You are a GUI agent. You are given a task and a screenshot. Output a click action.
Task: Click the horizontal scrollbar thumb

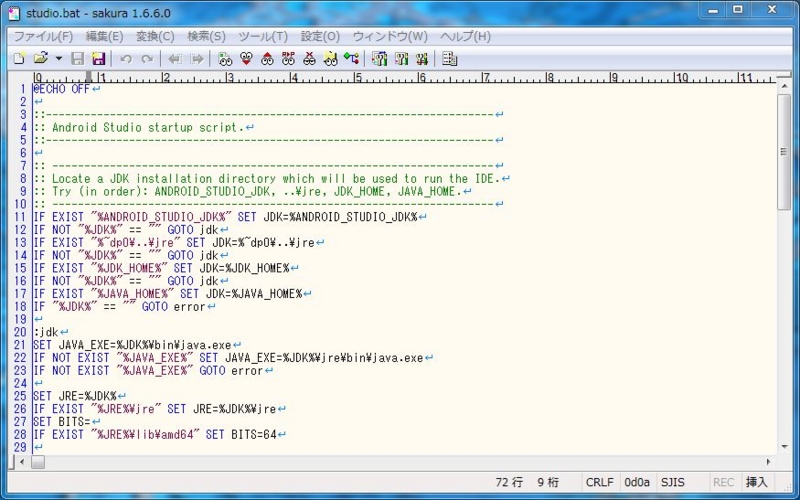(x=38, y=462)
